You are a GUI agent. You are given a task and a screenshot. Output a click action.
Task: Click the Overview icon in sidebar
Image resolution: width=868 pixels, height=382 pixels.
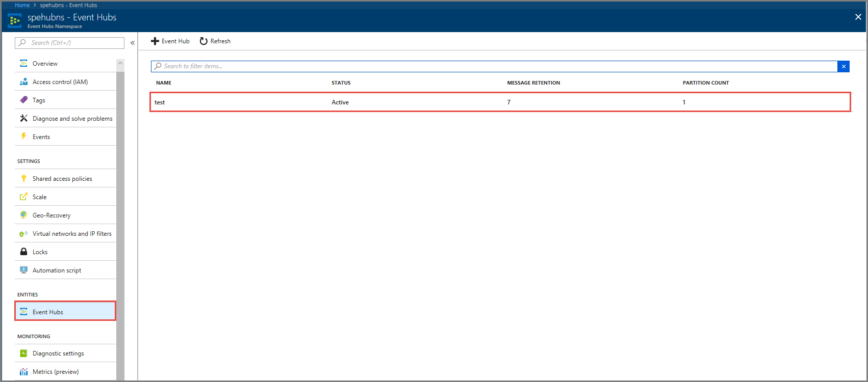[x=23, y=64]
